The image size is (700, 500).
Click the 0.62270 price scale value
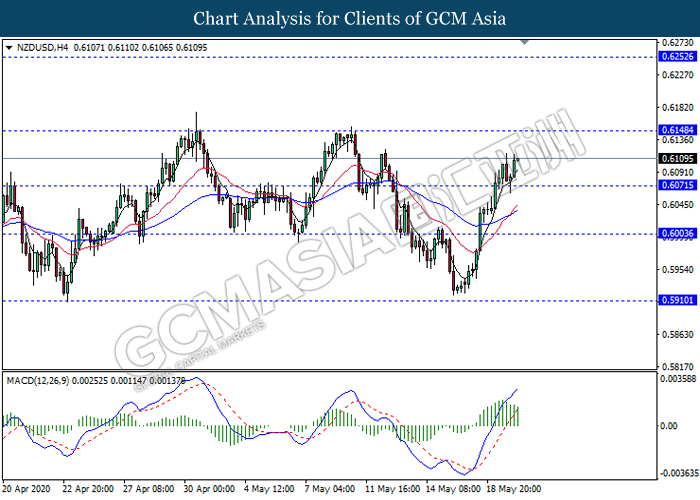(677, 75)
